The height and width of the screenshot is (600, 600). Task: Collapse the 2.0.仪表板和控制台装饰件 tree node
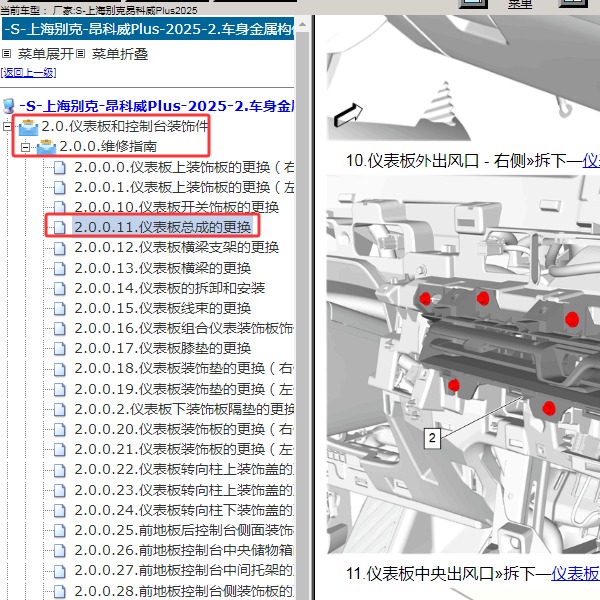[x=7, y=126]
